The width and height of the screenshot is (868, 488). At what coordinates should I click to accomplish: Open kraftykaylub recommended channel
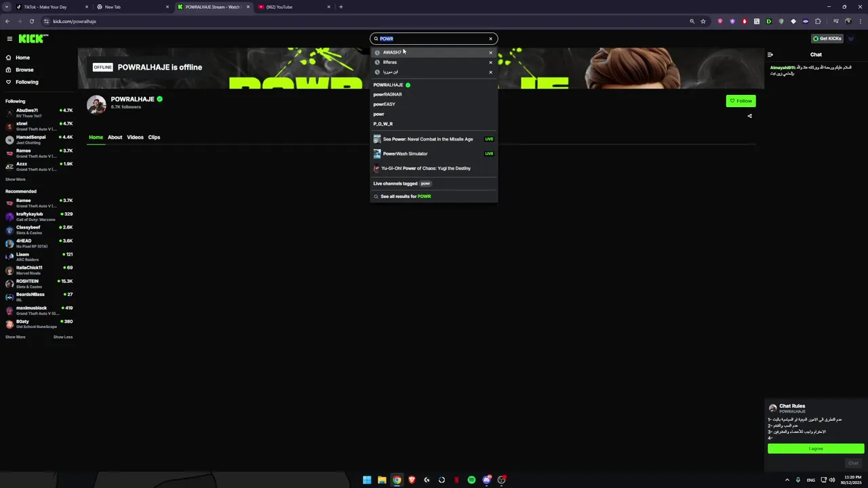pos(39,217)
